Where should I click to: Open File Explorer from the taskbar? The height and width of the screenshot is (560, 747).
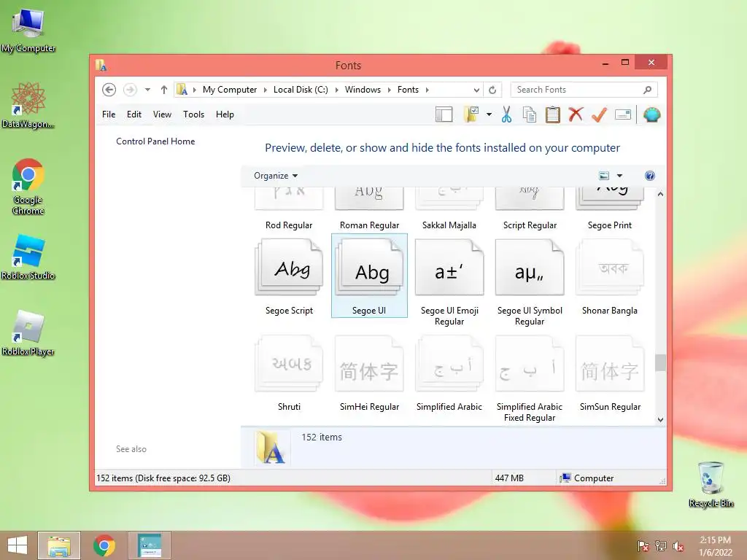pyautogui.click(x=58, y=545)
